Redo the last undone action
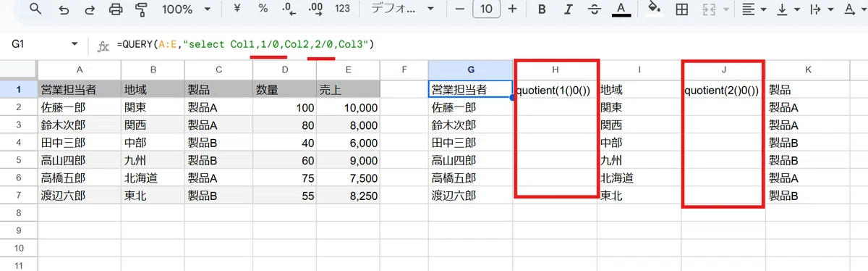The height and width of the screenshot is (271, 868). [89, 9]
